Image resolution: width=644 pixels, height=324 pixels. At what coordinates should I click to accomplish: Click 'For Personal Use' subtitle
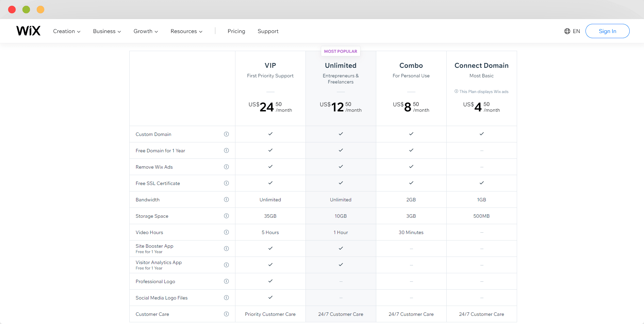[x=411, y=76]
